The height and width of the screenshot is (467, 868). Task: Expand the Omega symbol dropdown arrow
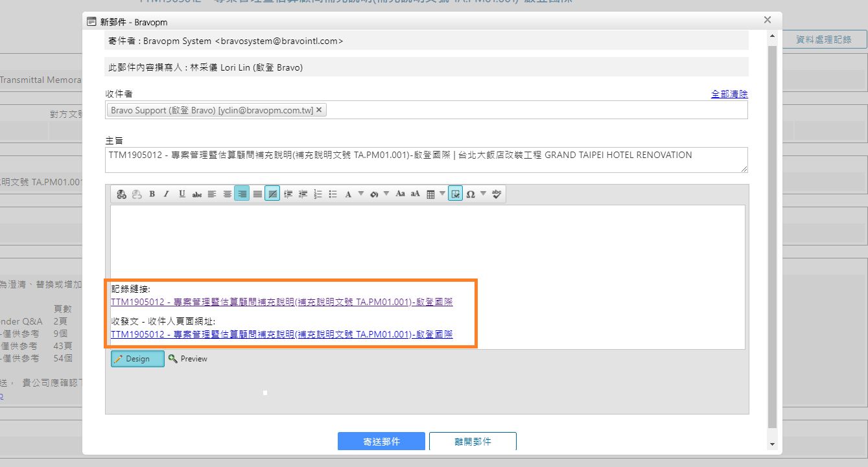(483, 194)
